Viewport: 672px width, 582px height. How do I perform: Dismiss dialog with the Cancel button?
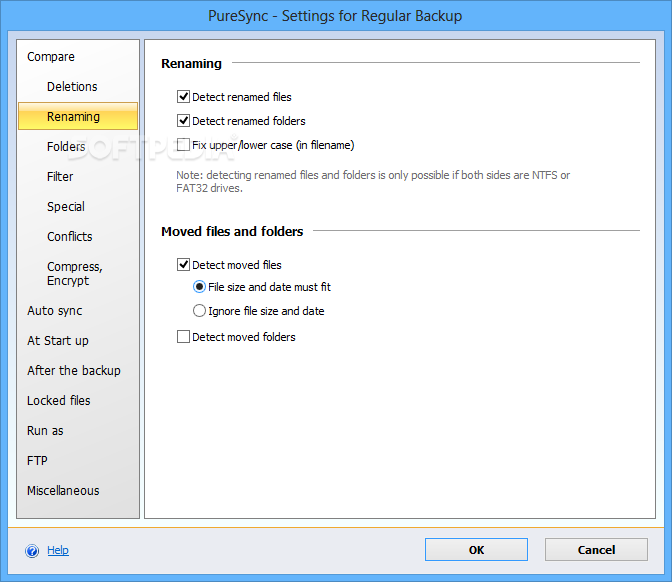click(x=596, y=549)
